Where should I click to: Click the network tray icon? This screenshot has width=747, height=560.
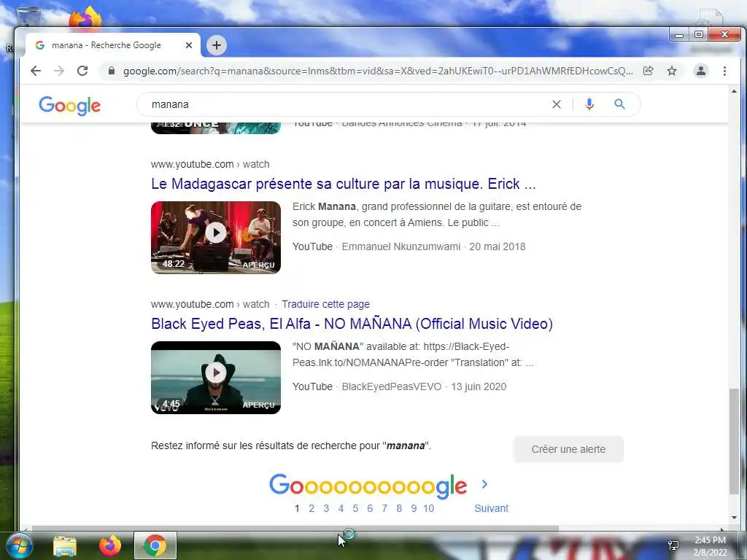coord(673,545)
